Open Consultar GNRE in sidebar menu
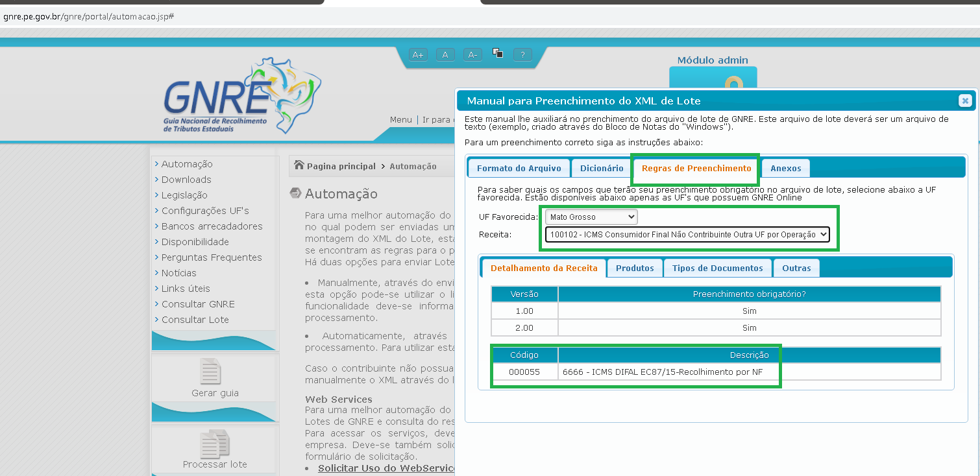980x476 pixels. coord(198,304)
